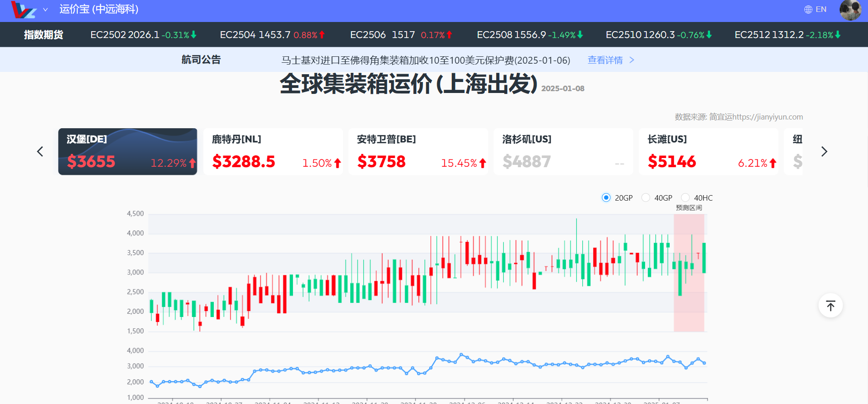The width and height of the screenshot is (868, 404).
Task: Open the EC2508 futures ticker
Action: [x=530, y=35]
